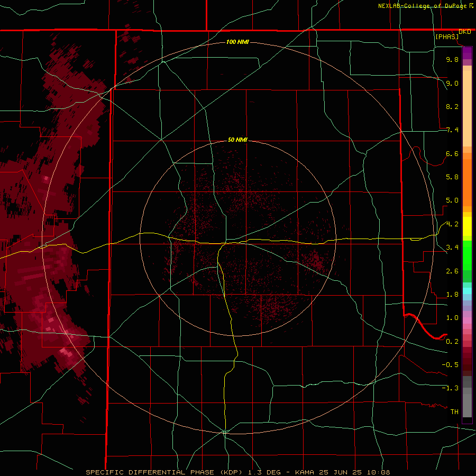Click the -1.3 value on the scale
This screenshot has height=476, width=476.
pyautogui.click(x=450, y=388)
